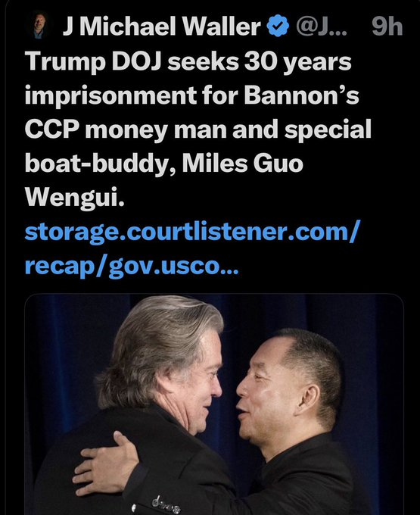The image size is (420, 515).
Task: Click the hand on the dark jacket
Action: (106, 463)
